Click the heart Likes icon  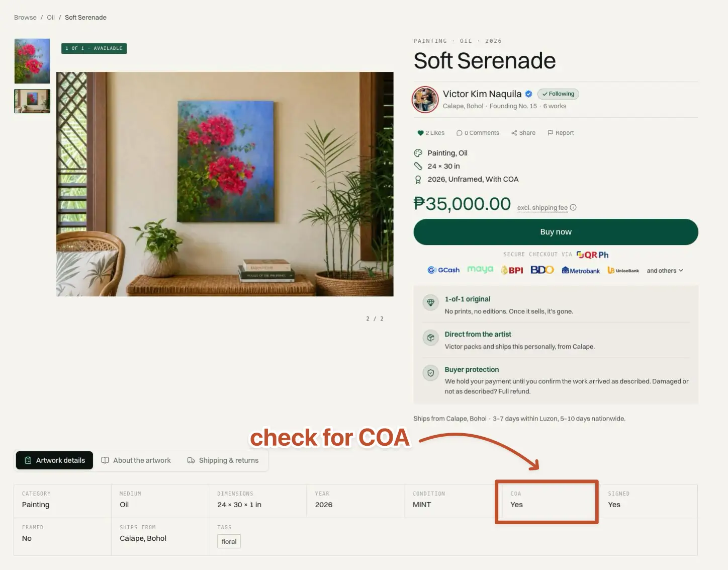[420, 133]
